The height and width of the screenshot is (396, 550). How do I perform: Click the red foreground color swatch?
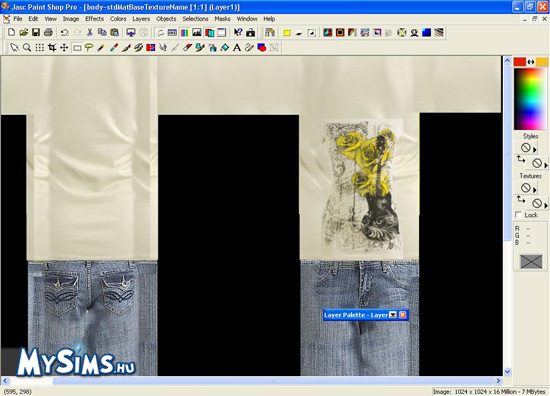tap(519, 62)
